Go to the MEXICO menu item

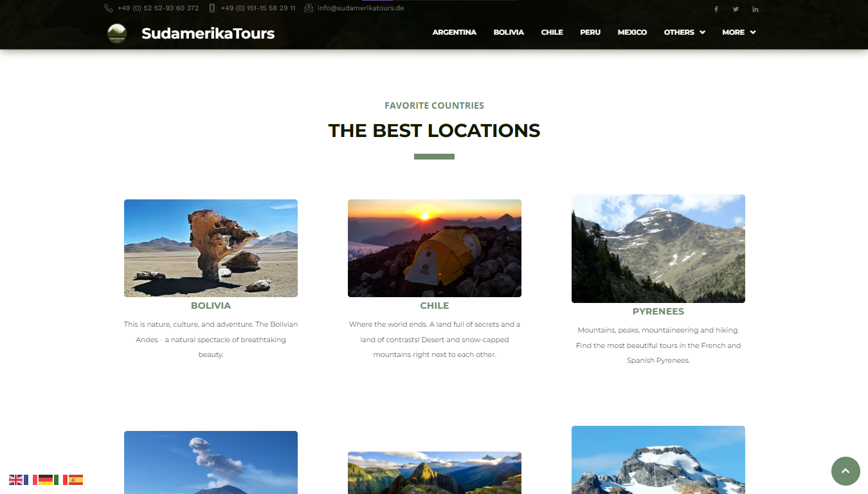632,32
